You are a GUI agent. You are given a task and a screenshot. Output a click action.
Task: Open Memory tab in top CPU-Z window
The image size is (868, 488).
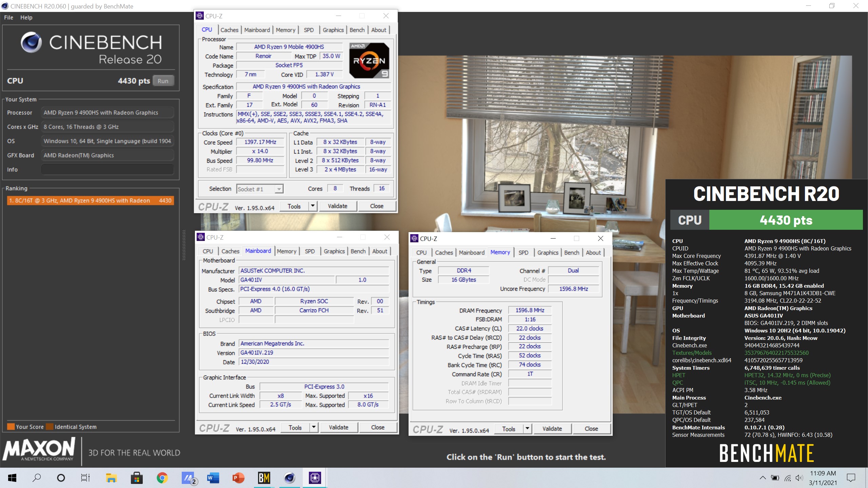(x=285, y=30)
